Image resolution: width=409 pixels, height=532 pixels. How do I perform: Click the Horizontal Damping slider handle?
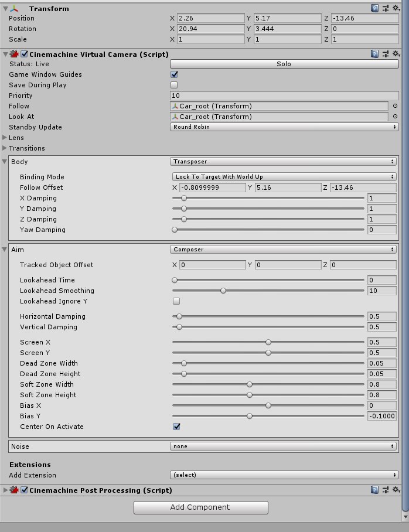(x=179, y=316)
